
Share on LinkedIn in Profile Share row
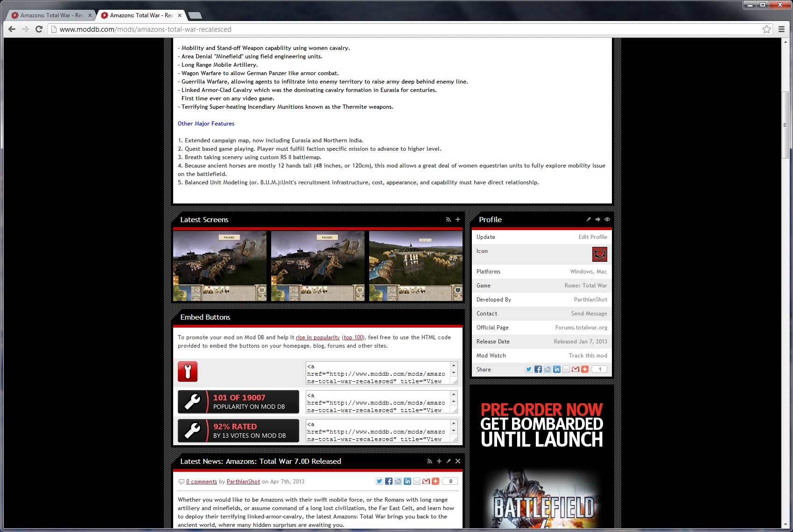point(557,369)
